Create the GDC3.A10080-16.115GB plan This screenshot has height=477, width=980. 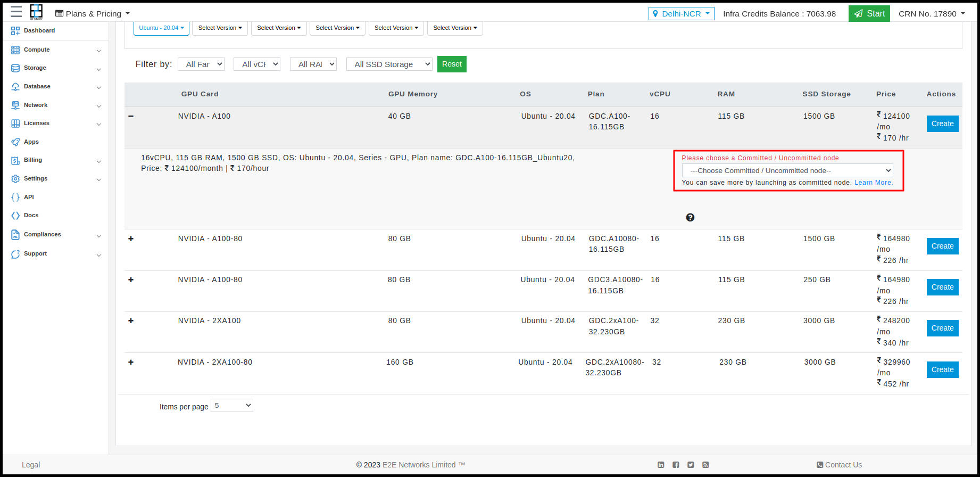pos(942,287)
